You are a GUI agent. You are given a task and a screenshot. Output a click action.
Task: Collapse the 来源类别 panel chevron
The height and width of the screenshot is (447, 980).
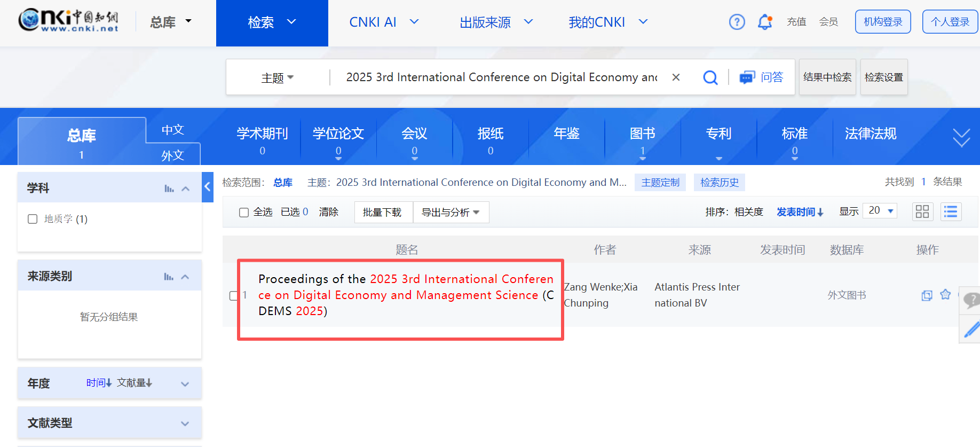185,277
